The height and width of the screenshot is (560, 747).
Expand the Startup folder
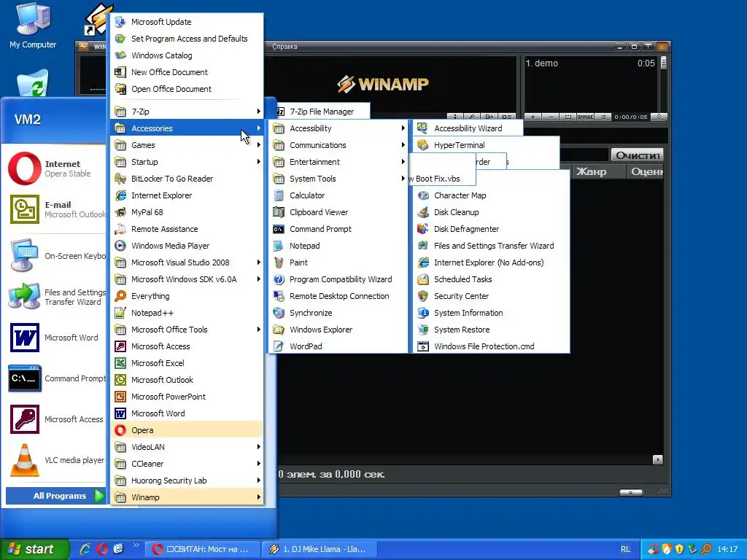click(187, 162)
